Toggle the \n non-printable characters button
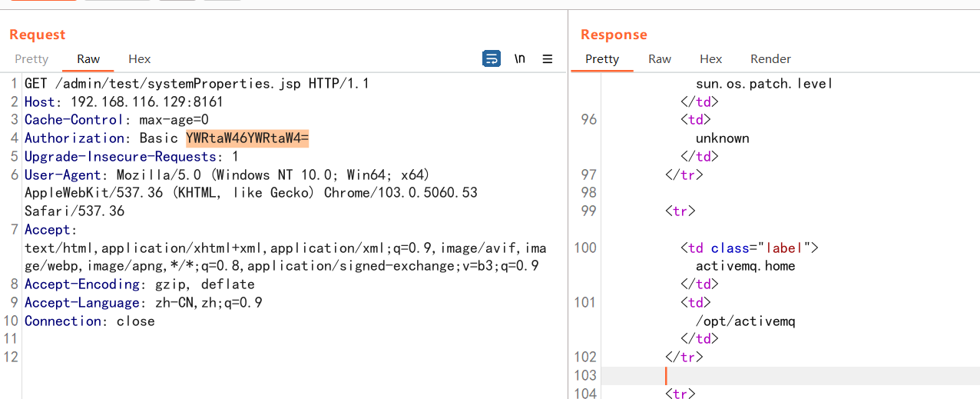The width and height of the screenshot is (980, 399). coord(520,58)
